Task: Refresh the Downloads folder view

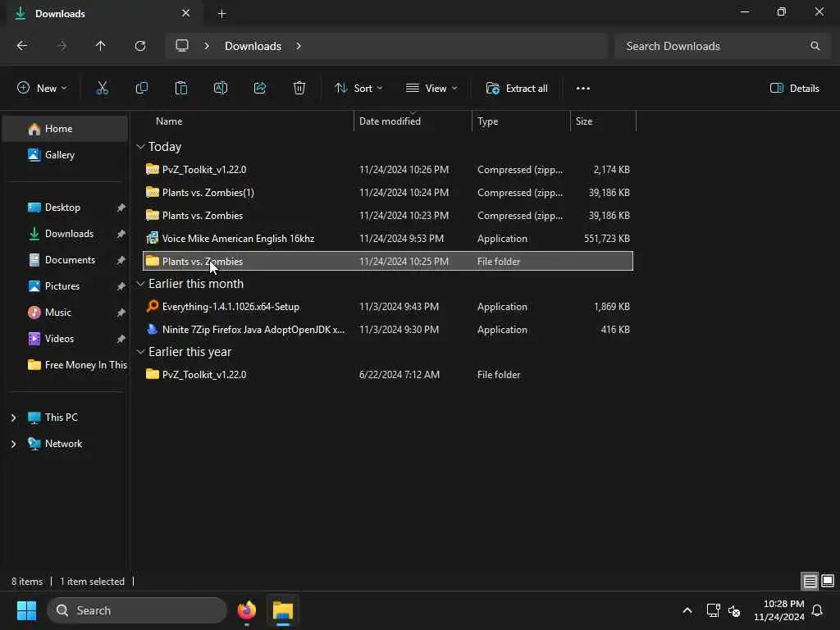Action: [x=140, y=46]
